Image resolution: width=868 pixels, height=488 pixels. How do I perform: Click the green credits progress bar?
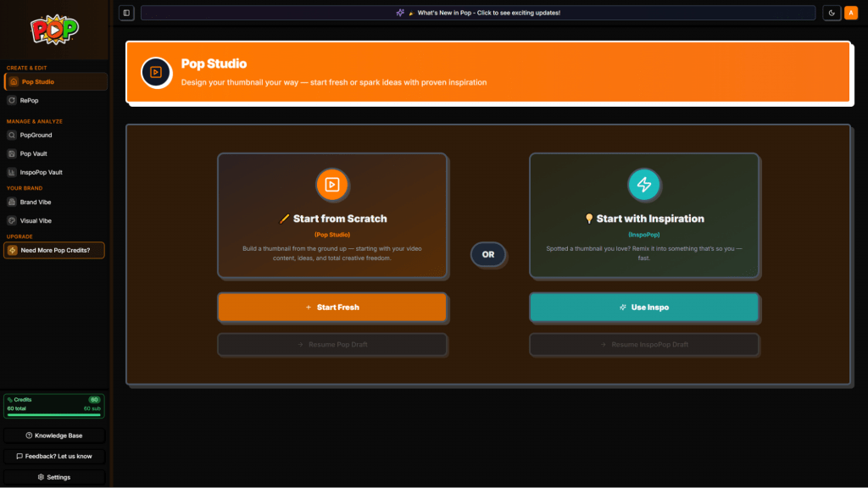pos(54,415)
